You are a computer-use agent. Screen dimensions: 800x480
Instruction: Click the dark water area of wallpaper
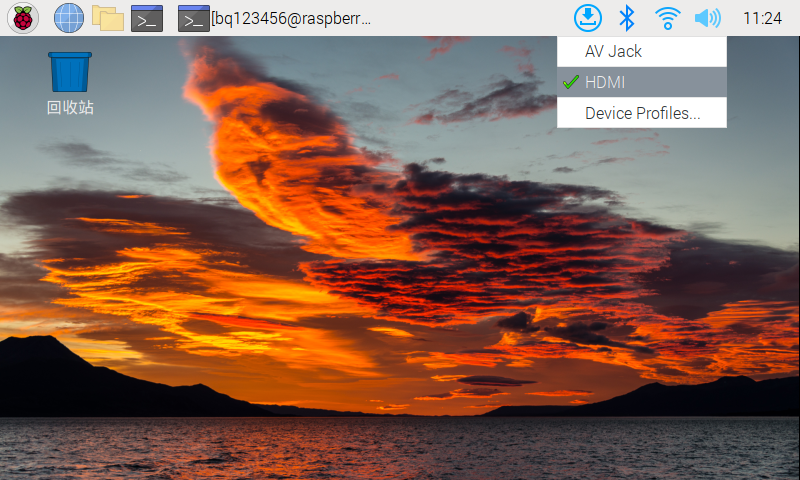click(x=400, y=450)
